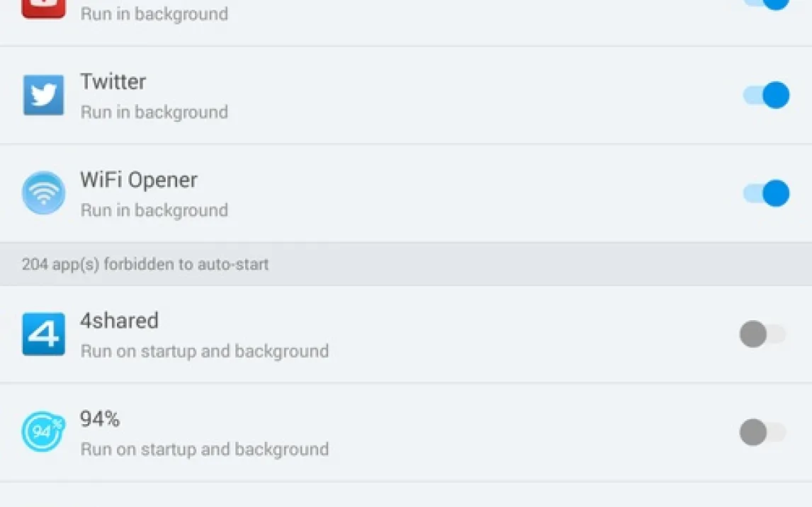Enable auto-start for 4shared
Viewport: 812px width, 507px height.
point(762,334)
